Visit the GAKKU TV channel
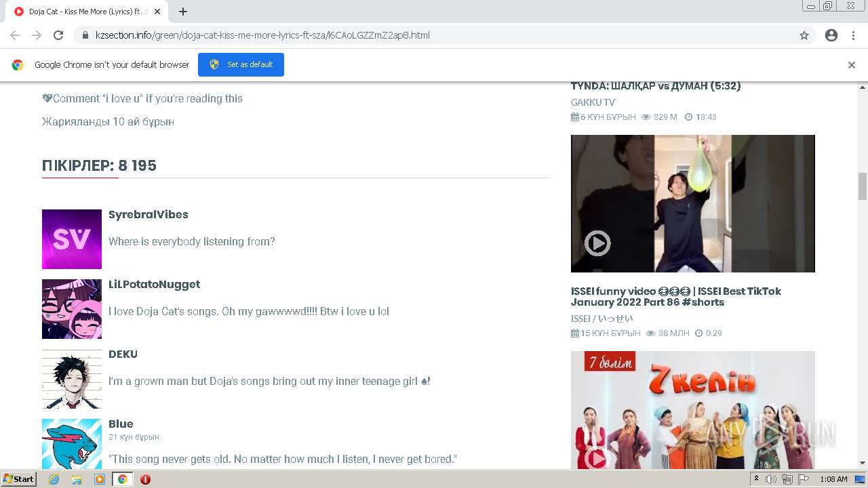This screenshot has height=488, width=868. (593, 102)
